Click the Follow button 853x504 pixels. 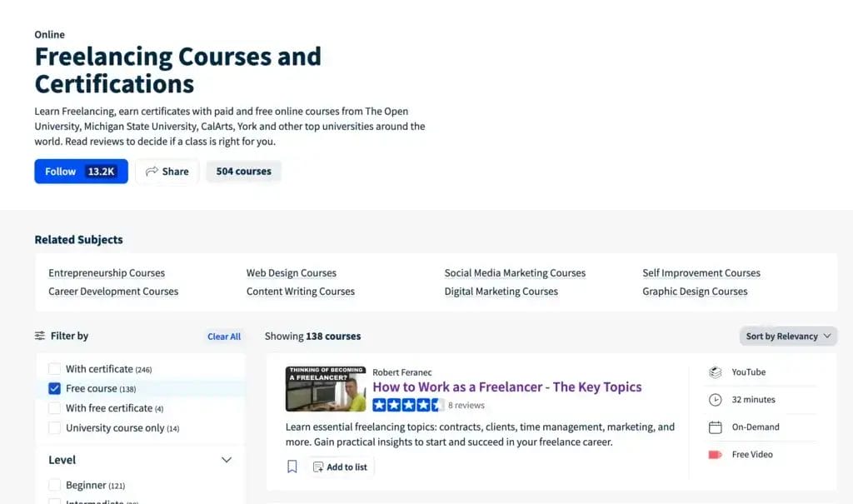59,171
